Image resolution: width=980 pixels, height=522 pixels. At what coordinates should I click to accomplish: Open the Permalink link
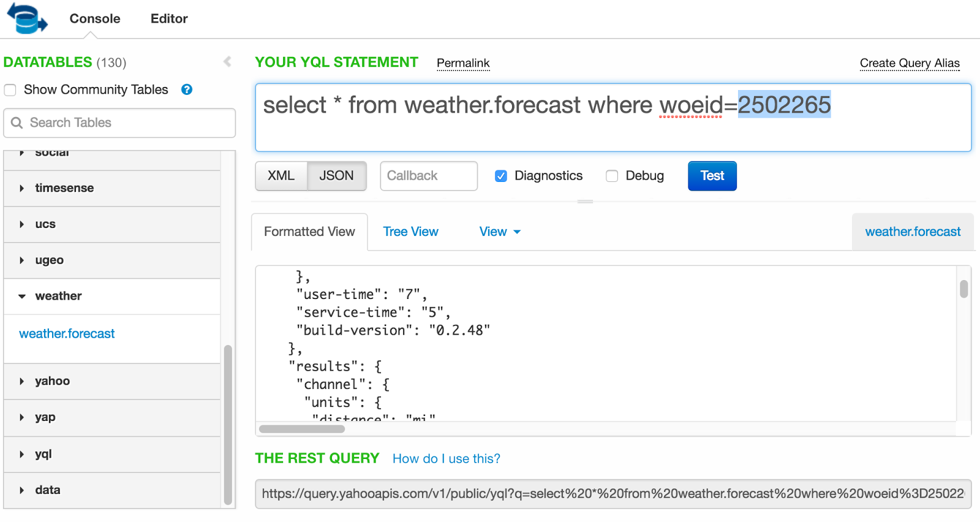463,63
